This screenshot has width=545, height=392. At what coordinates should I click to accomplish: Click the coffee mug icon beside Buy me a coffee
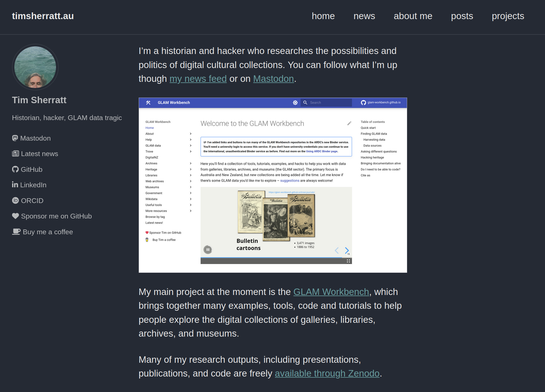point(16,232)
